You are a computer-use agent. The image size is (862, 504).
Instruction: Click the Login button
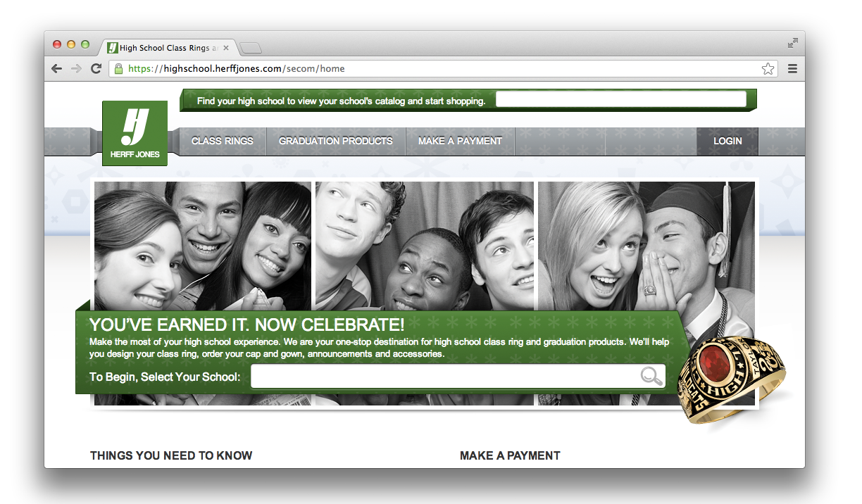[727, 141]
